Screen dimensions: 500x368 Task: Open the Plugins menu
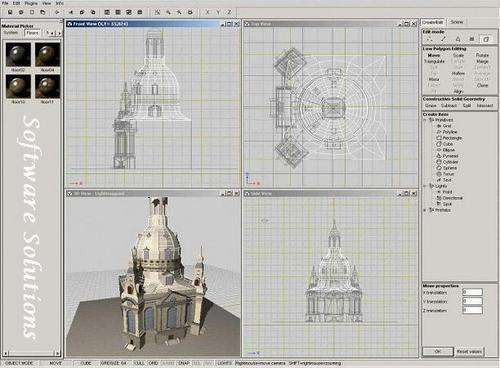(31, 3)
